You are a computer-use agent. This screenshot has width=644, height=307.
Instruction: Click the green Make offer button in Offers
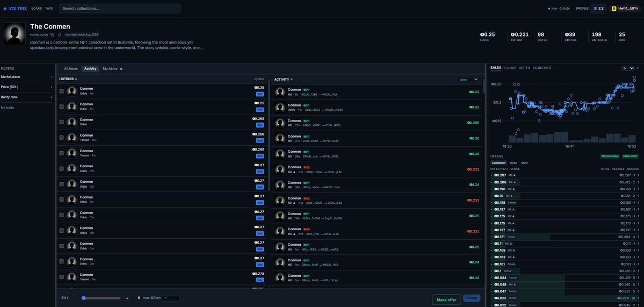(x=630, y=156)
